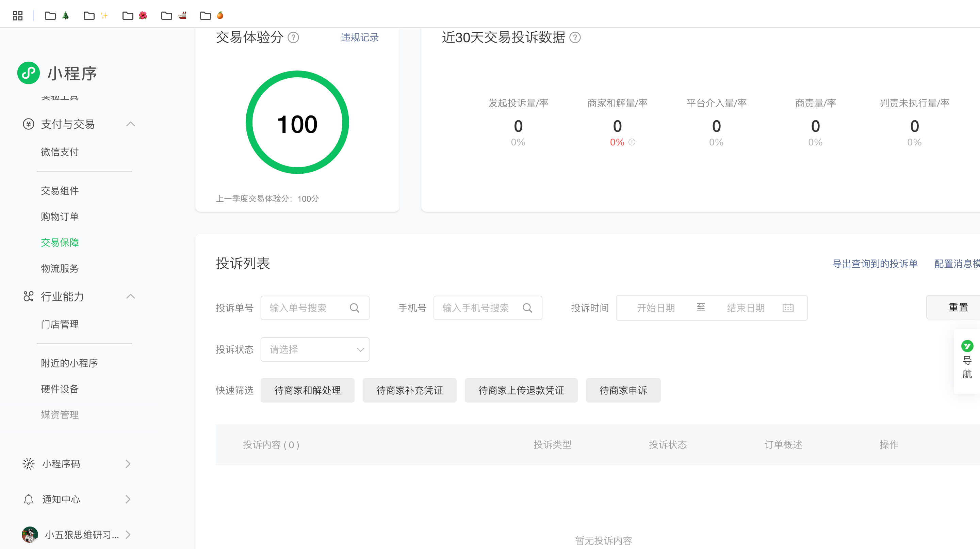Click the search icon in 投诉单号 field

(354, 308)
